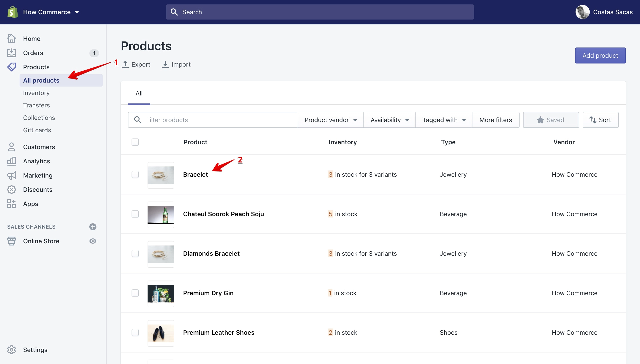Image resolution: width=640 pixels, height=364 pixels.
Task: Click the Export upload arrow icon
Action: 125,64
